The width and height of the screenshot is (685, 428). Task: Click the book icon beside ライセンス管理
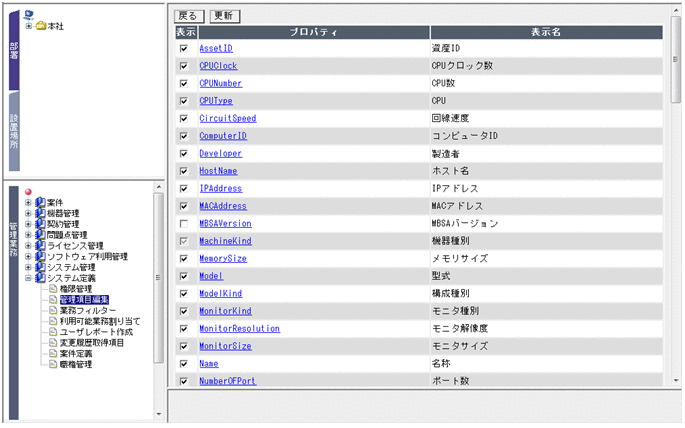point(40,245)
